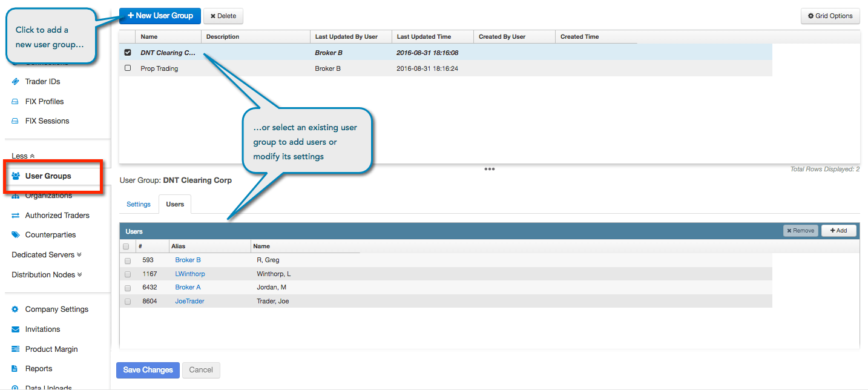Expand Distribution Nodes section

tap(47, 275)
